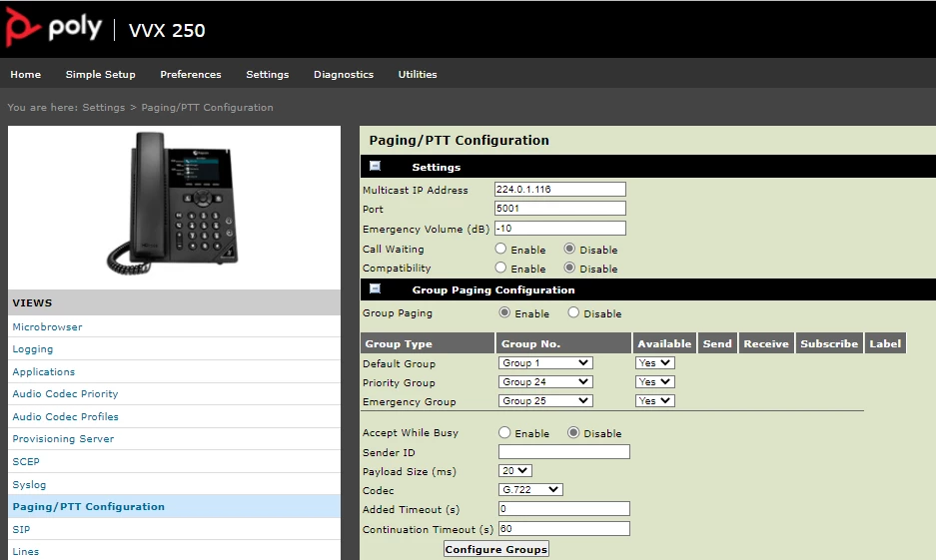The width and height of the screenshot is (936, 560).
Task: Select Disable for Compatibility
Action: point(569,268)
